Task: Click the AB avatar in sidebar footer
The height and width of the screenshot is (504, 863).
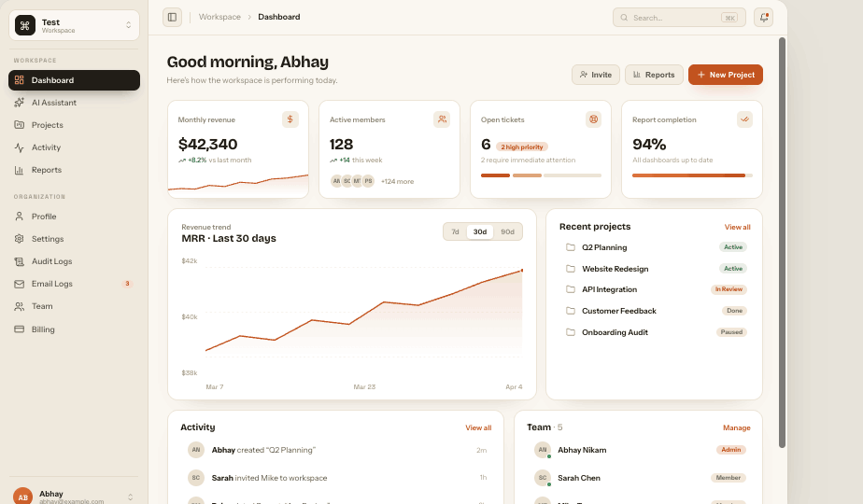Action: (x=23, y=496)
